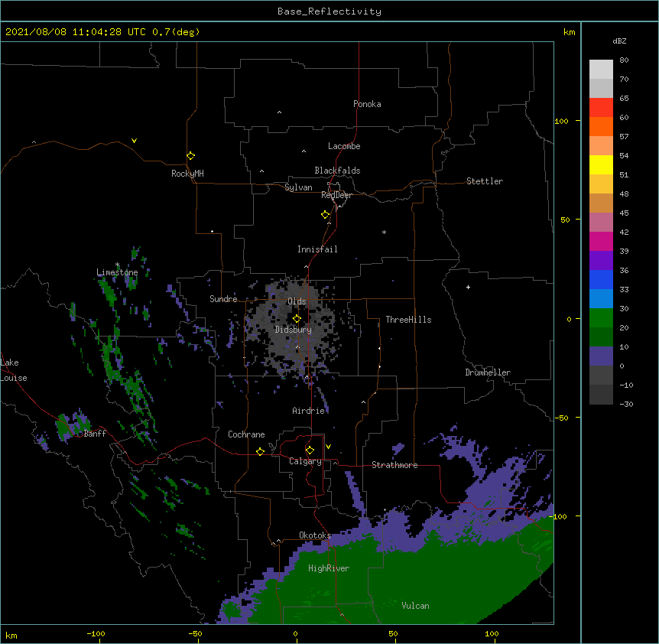Click the Airdrie label

click(309, 411)
